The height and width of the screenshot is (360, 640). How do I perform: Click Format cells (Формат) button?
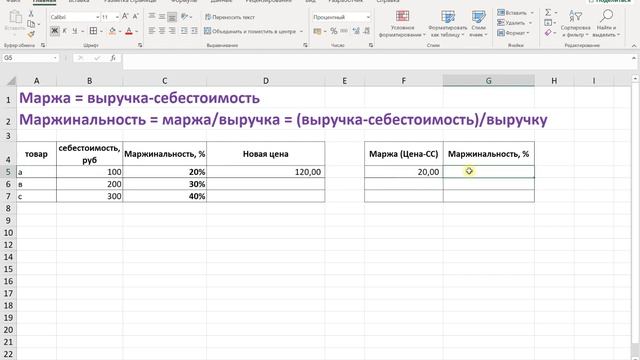pyautogui.click(x=512, y=32)
